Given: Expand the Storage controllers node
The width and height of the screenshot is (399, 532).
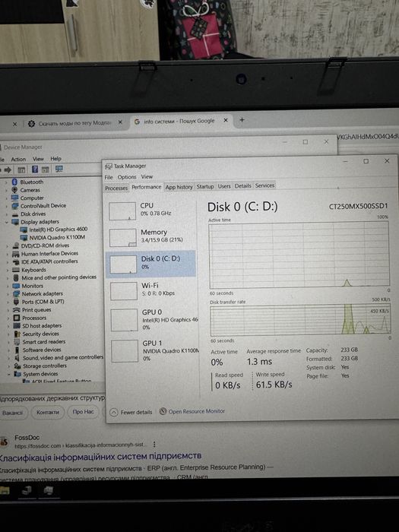Looking at the screenshot, I should (9, 366).
